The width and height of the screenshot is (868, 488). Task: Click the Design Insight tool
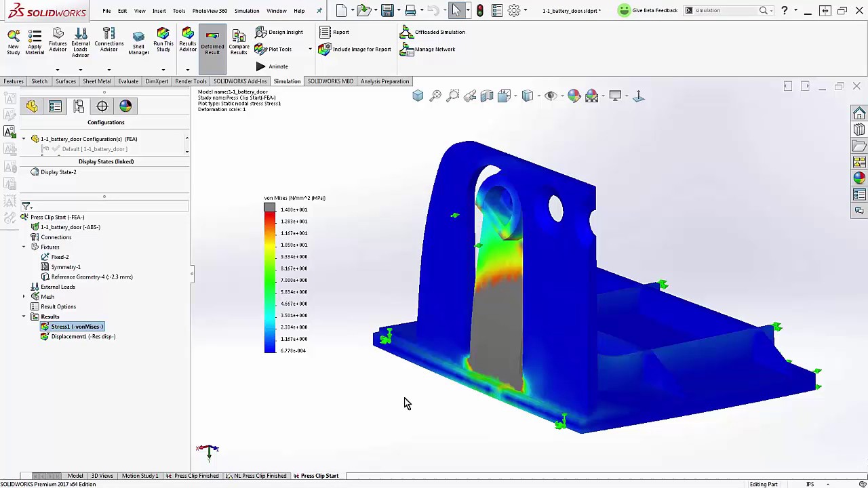[x=279, y=32]
